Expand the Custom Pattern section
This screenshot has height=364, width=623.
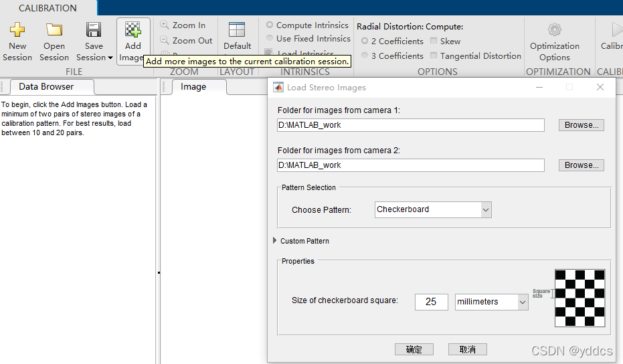pyautogui.click(x=274, y=240)
